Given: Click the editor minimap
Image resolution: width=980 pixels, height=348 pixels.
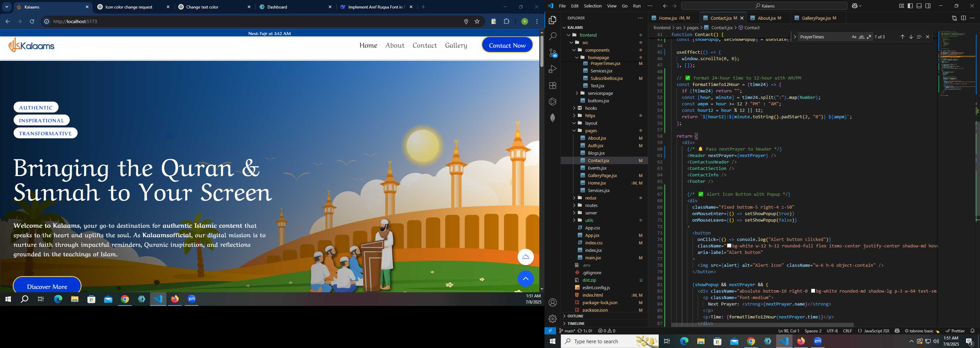Looking at the screenshot, I should [x=957, y=63].
